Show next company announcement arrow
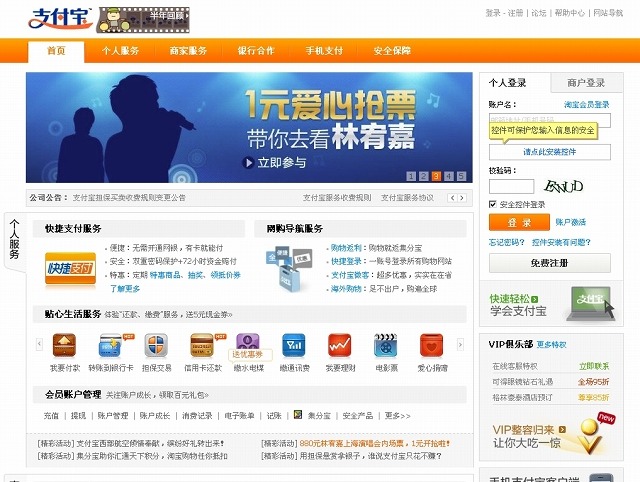The image size is (640, 482). [462, 198]
